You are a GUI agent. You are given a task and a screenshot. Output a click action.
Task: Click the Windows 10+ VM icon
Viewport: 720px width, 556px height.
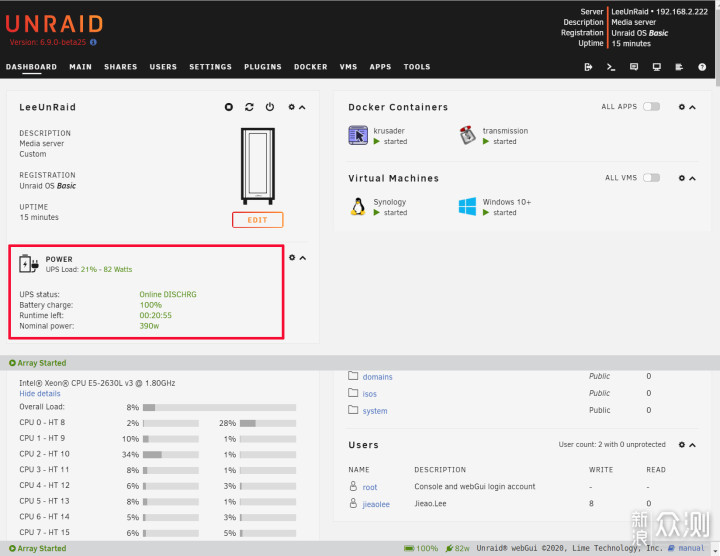(467, 207)
